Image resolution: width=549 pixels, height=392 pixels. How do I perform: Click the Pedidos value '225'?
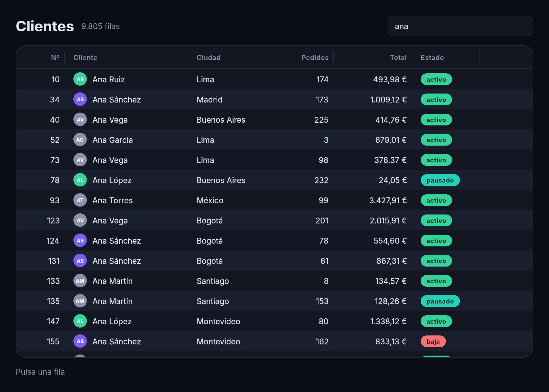(321, 120)
